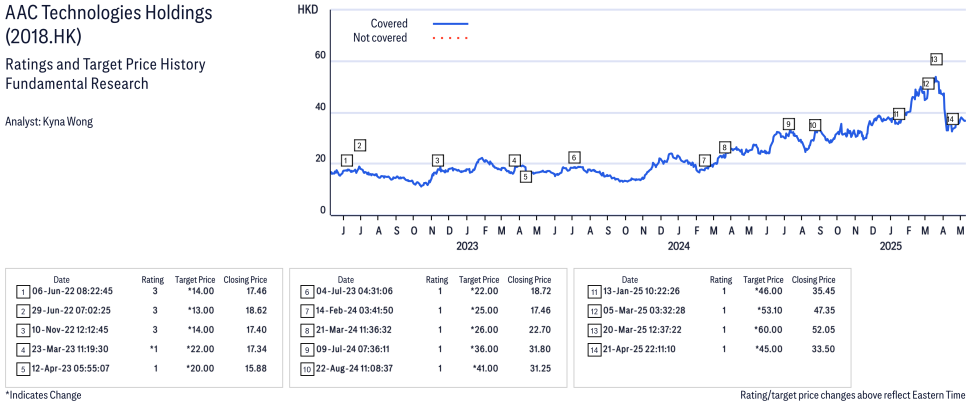Click the numbered box 11 in the table
The image size is (976, 402).
coord(593,291)
